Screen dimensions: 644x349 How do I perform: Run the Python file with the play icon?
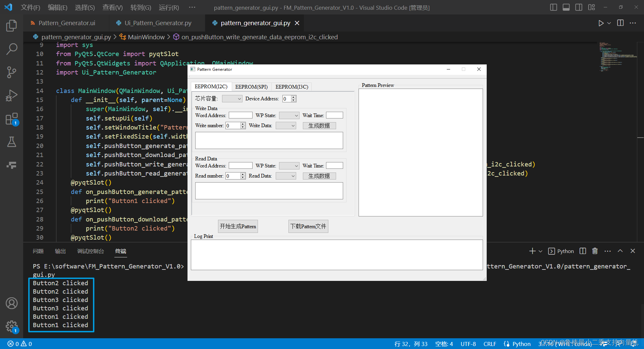coord(601,23)
